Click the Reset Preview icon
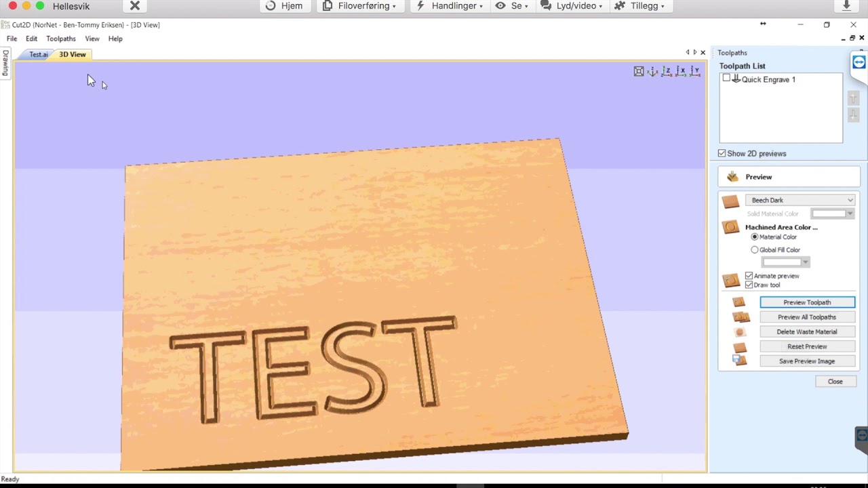 point(740,347)
